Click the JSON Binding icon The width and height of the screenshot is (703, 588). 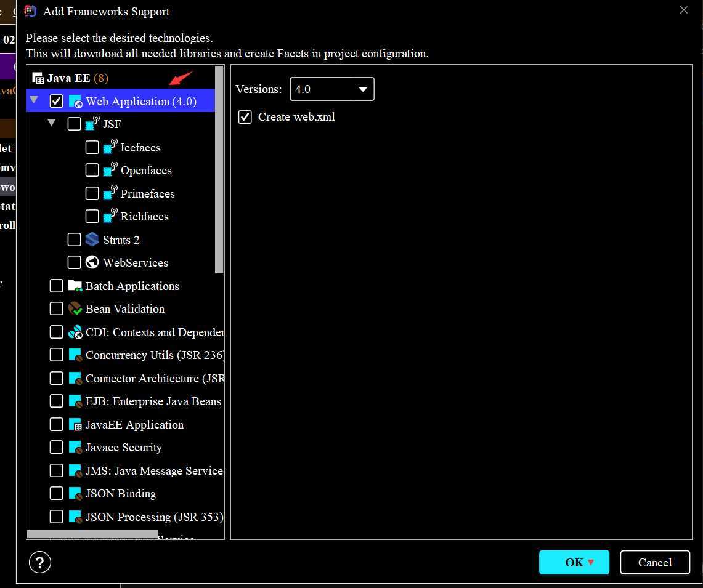75,493
